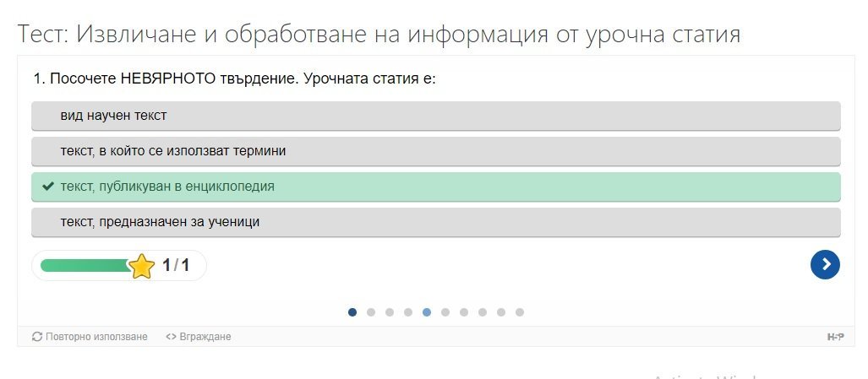This screenshot has width=868, height=379.
Task: Click 'Вграждане' embed link
Action: click(199, 337)
